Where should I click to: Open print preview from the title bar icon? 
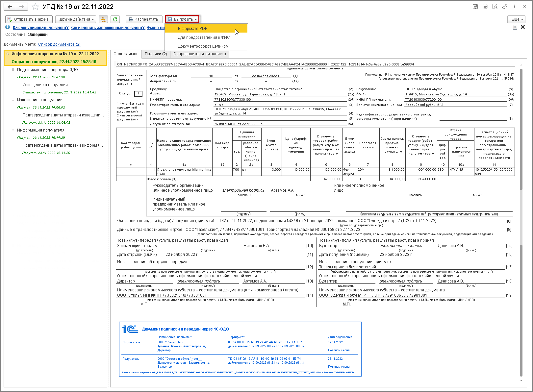(495, 7)
